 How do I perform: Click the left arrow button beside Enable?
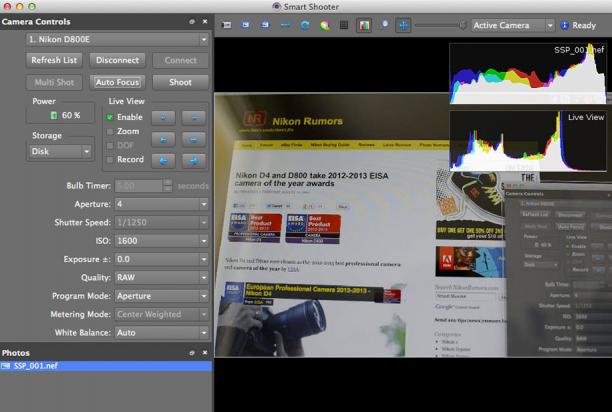click(163, 117)
